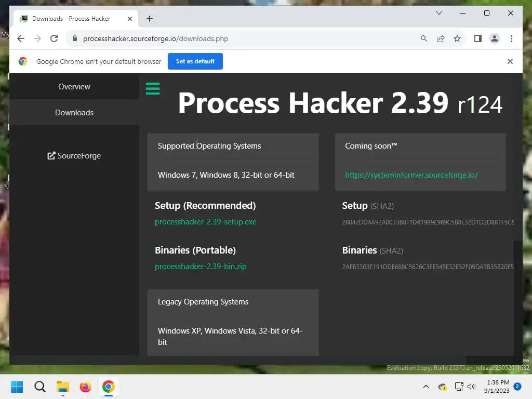Click the Set as default button
This screenshot has height=399, width=532.
[x=195, y=61]
